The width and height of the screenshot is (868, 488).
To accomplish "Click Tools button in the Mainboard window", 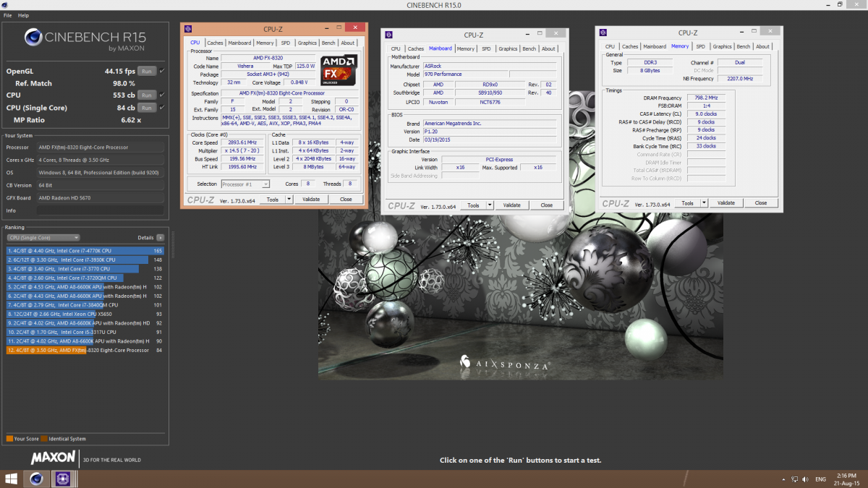I will [473, 205].
